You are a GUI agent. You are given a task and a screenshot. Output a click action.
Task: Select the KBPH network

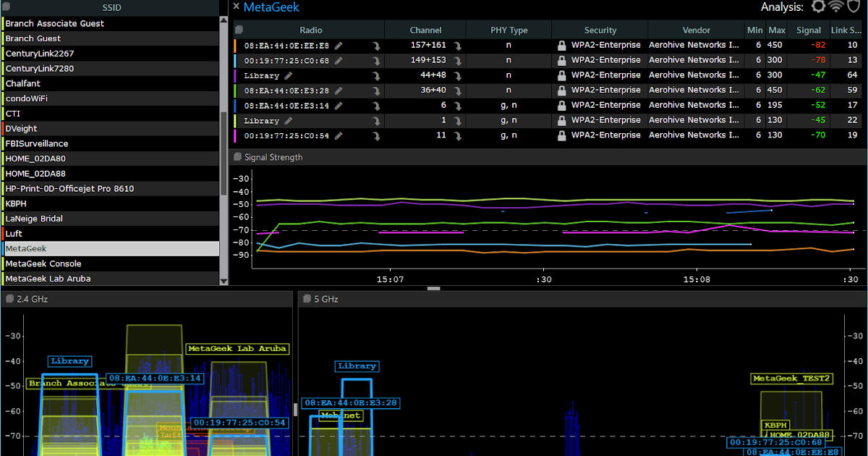pyautogui.click(x=110, y=203)
